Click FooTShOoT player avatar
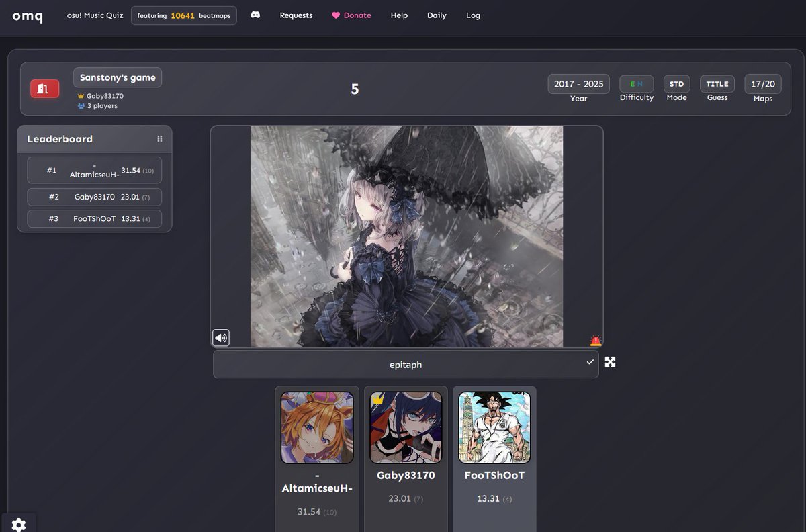Viewport: 806px width, 532px height. point(494,428)
